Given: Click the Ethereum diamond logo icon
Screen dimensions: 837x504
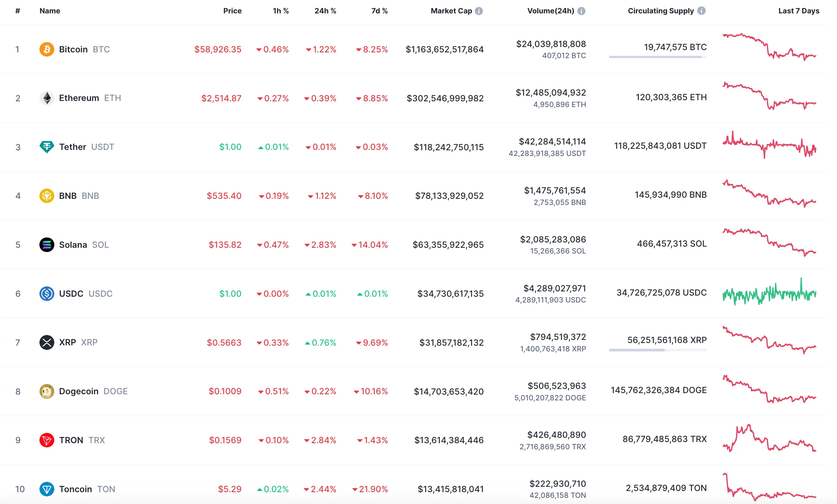Looking at the screenshot, I should tap(47, 98).
